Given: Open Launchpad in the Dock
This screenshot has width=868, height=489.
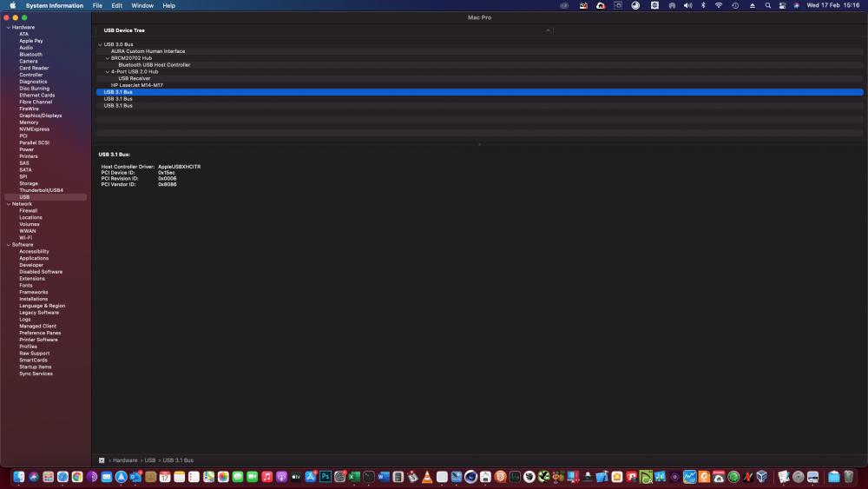Looking at the screenshot, I should point(48,477).
